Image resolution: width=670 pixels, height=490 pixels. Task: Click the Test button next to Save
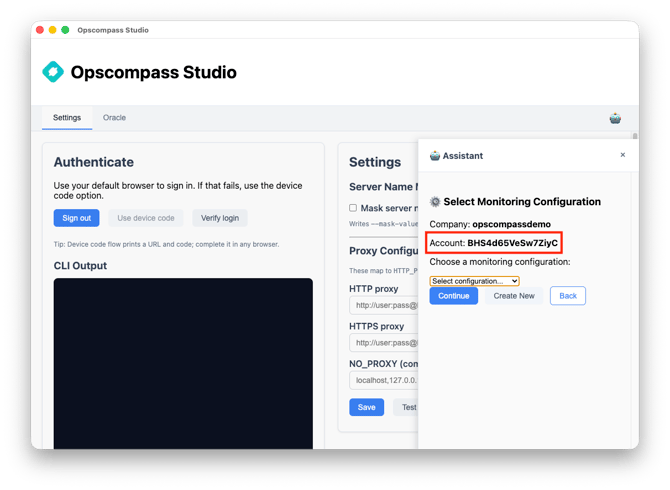[406, 407]
